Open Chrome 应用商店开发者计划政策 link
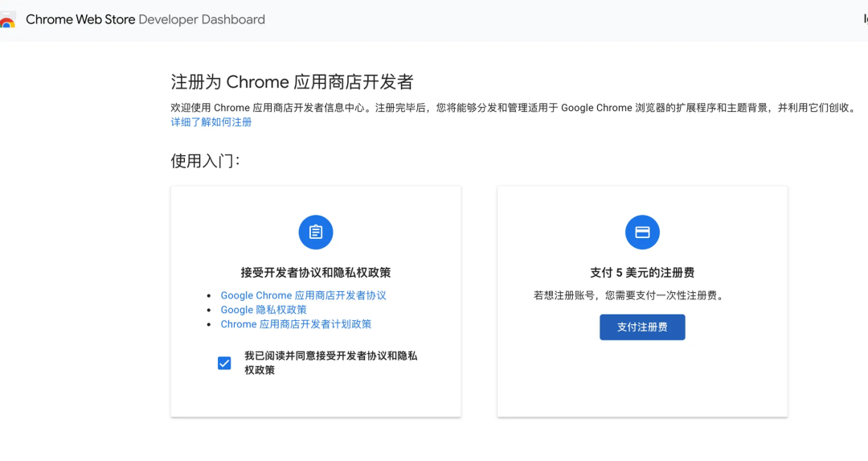 tap(296, 324)
